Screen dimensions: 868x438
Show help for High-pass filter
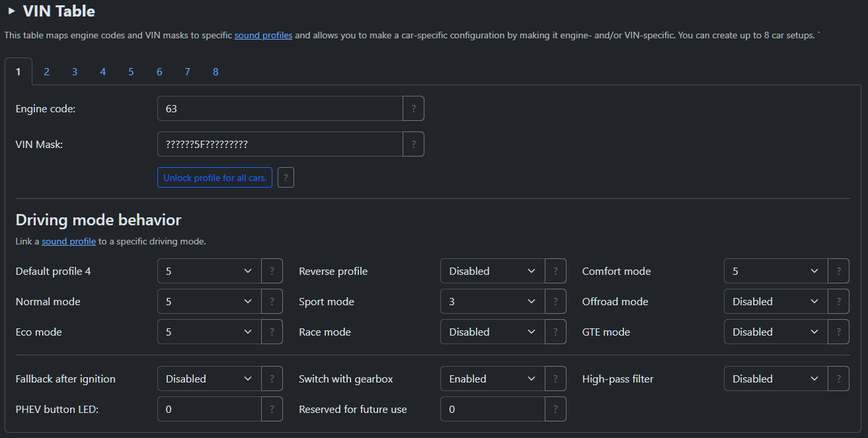coord(839,379)
